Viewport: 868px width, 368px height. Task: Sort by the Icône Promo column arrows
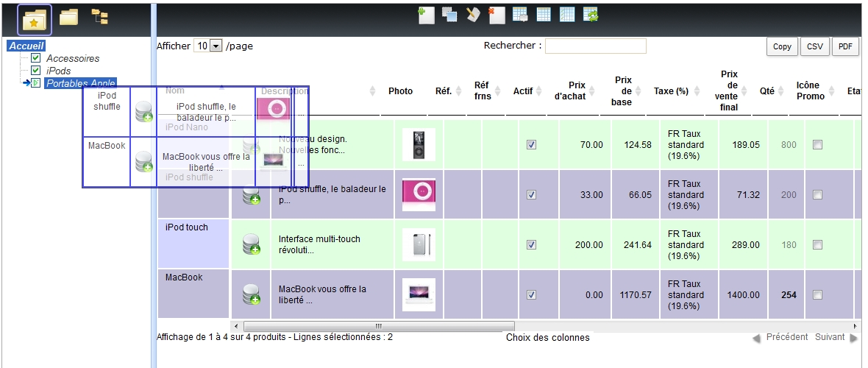tap(831, 91)
